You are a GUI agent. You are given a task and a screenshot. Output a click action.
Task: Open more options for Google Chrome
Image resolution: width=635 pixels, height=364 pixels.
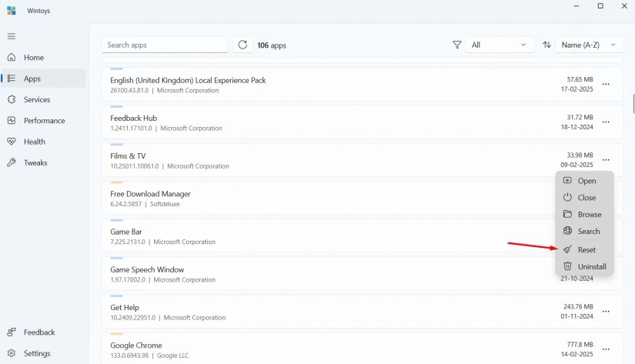coord(606,349)
